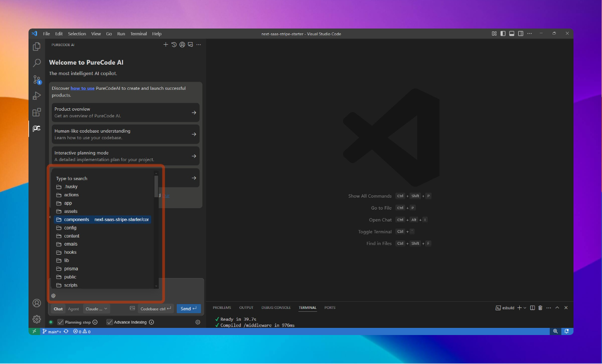The width and height of the screenshot is (602, 364).
Task: Click the folder list scrollbar
Action: (x=156, y=187)
